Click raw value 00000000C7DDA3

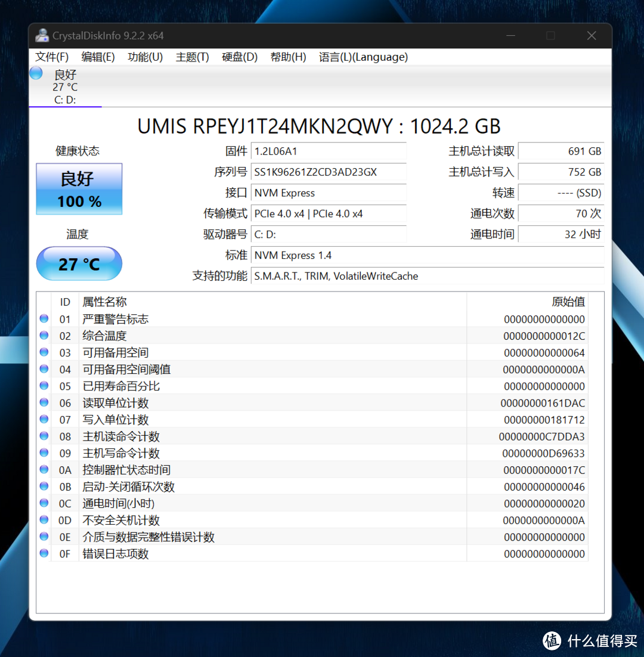542,436
